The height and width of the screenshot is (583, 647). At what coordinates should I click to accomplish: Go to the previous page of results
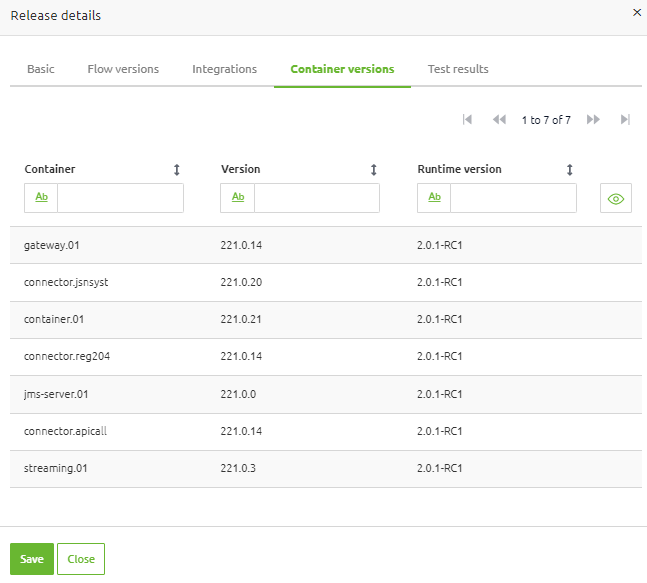[x=499, y=120]
